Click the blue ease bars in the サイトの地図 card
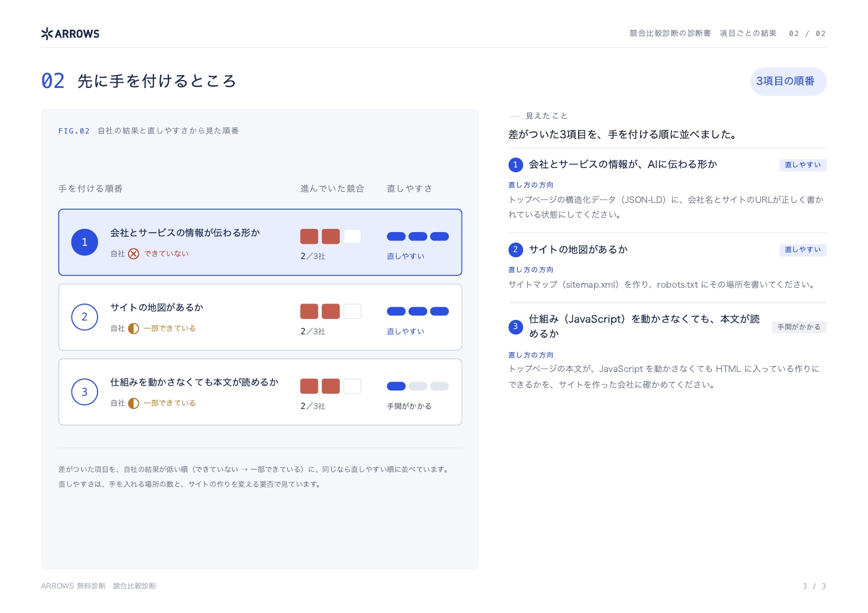The height and width of the screenshot is (613, 868). tap(418, 311)
